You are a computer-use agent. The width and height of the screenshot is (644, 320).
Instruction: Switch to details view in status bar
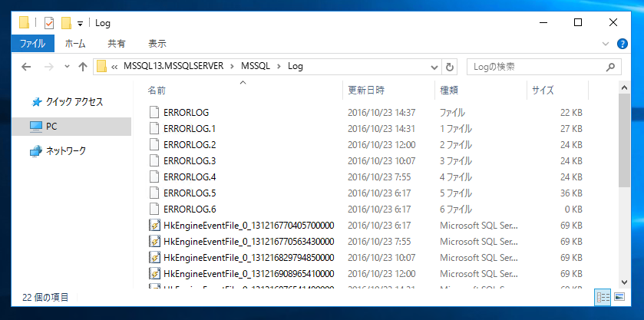[603, 297]
